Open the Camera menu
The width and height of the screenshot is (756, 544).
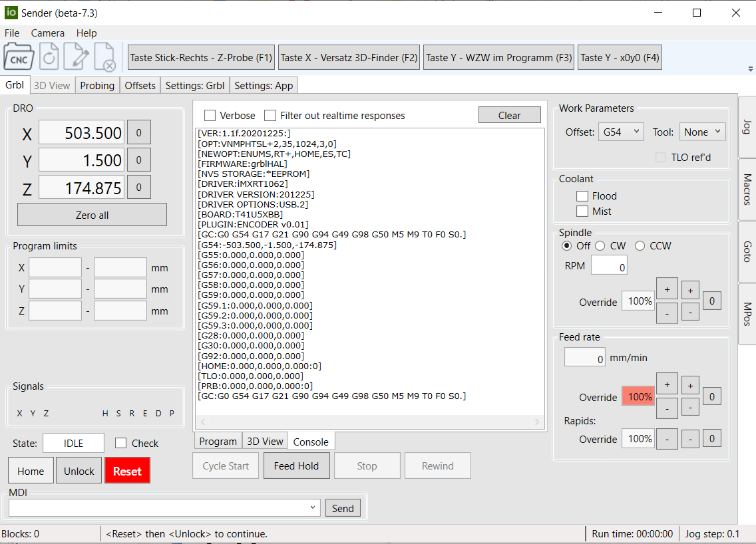click(48, 33)
